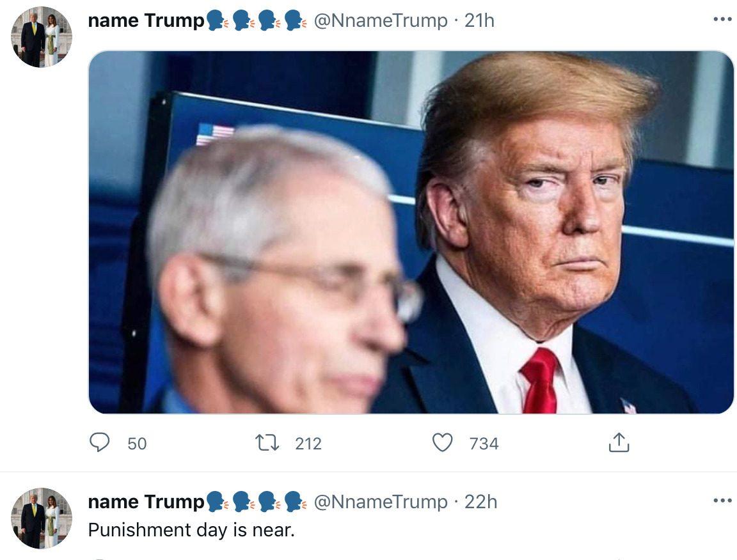Viewport: 737px width, 560px height.
Task: Open three-dot menu on the 22h tweet
Action: 722,501
